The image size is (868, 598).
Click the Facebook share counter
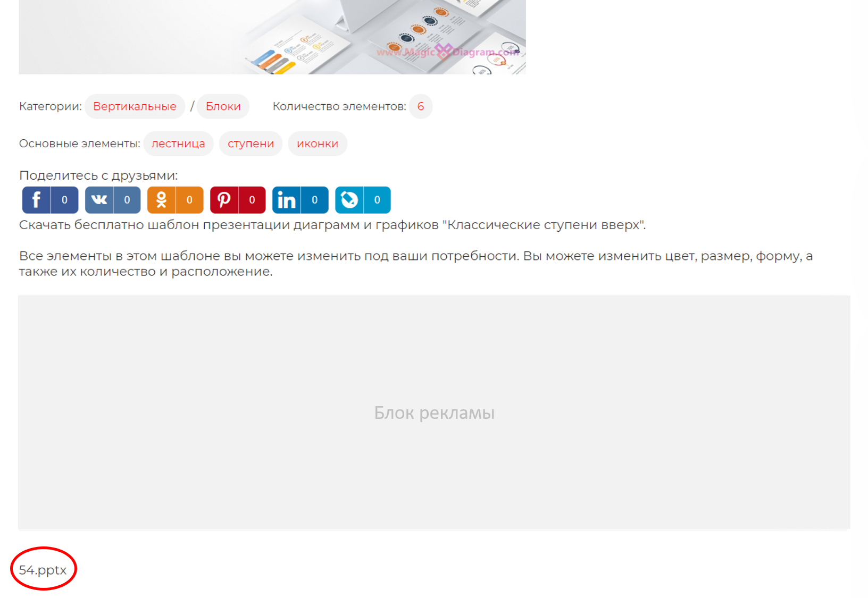tap(64, 200)
